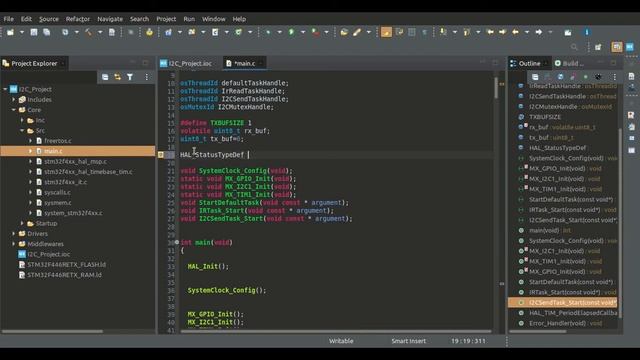Open the Build hammer dropdown arrow
Image resolution: width=640 pixels, height=360 pixels.
[x=100, y=32]
